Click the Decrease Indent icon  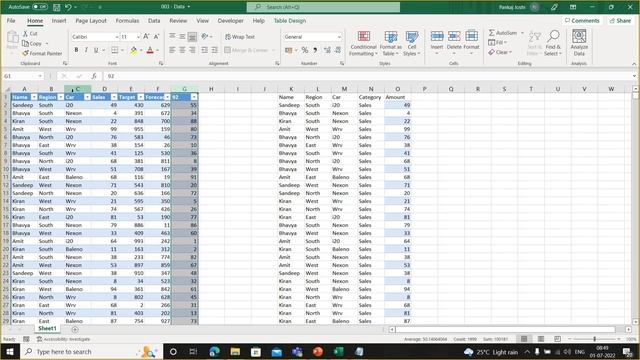[x=204, y=50]
